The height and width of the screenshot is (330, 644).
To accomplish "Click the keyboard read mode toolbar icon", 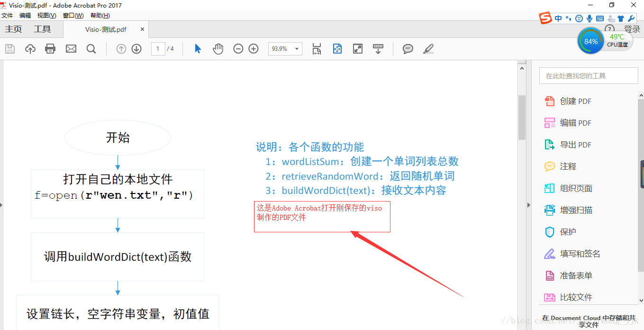I will (x=378, y=49).
